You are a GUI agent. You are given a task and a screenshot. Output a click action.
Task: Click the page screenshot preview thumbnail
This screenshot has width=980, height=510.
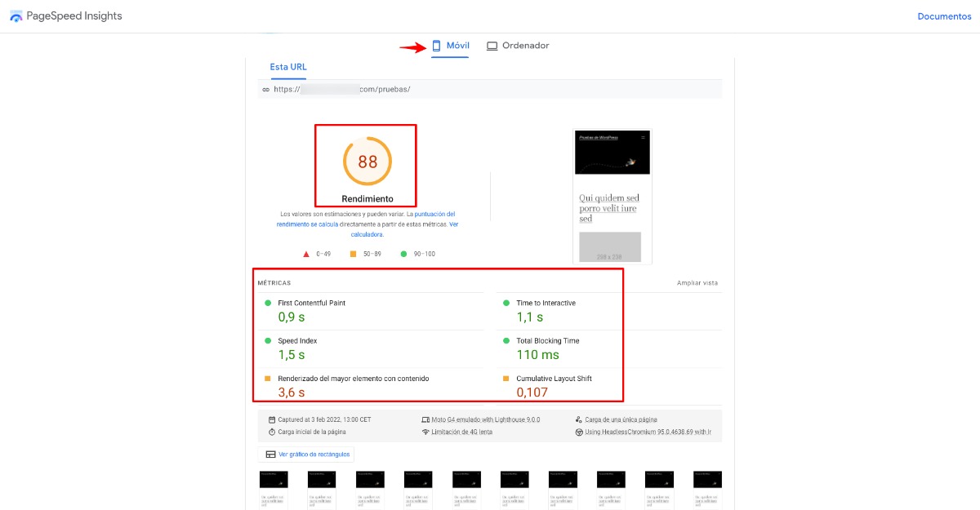(x=612, y=196)
